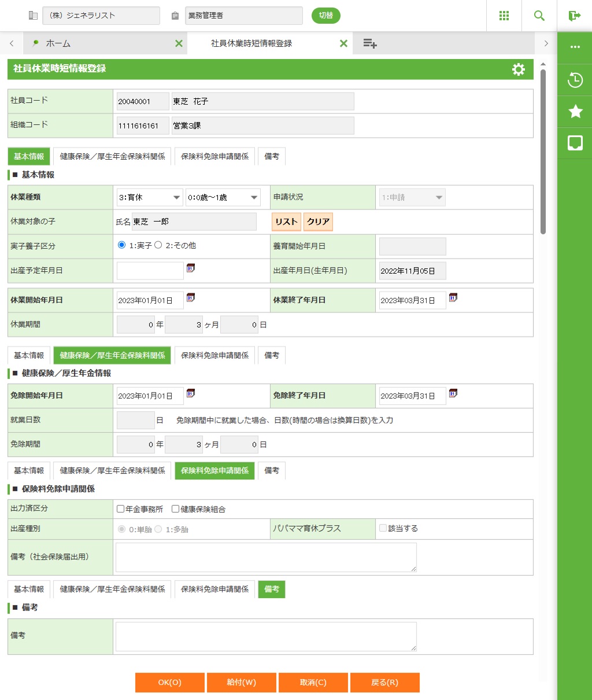Click the 備考（社会保険届出用）text area

[266, 558]
